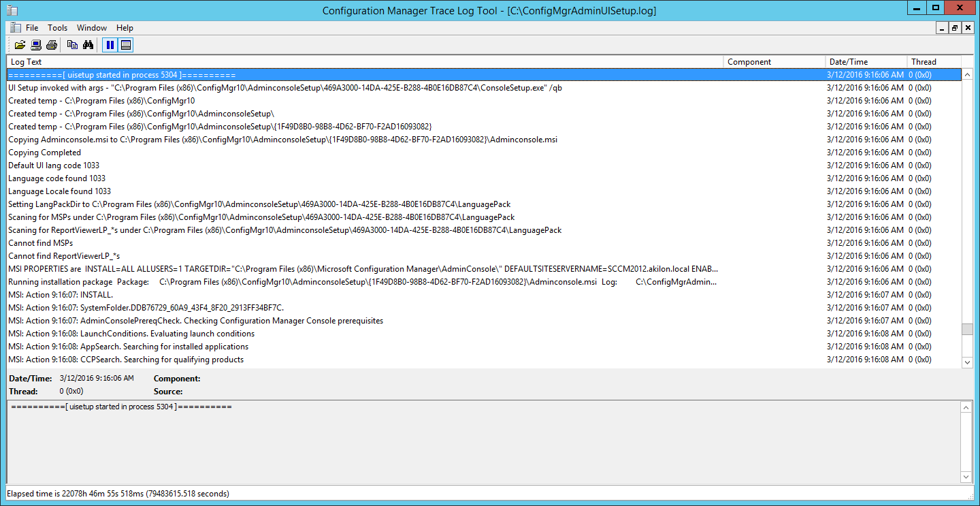Viewport: 980px width, 506px height.
Task: Select the 'Cannot find MSPs' row
Action: (484, 243)
